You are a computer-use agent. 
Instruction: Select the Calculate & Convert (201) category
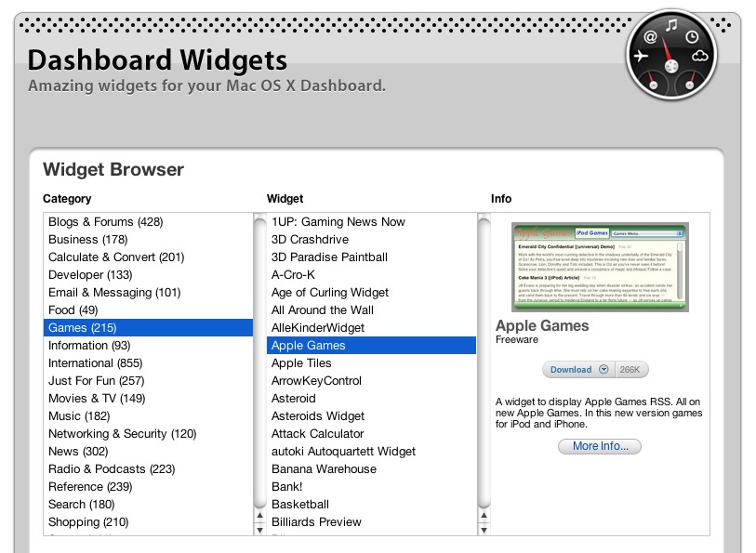click(148, 257)
